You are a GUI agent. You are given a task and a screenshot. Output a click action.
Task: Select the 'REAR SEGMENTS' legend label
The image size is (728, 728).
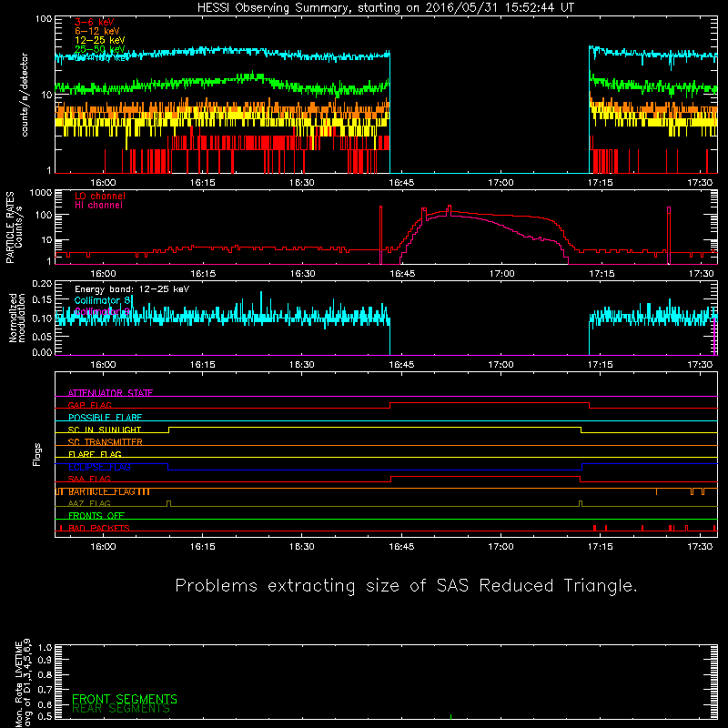pos(121,709)
